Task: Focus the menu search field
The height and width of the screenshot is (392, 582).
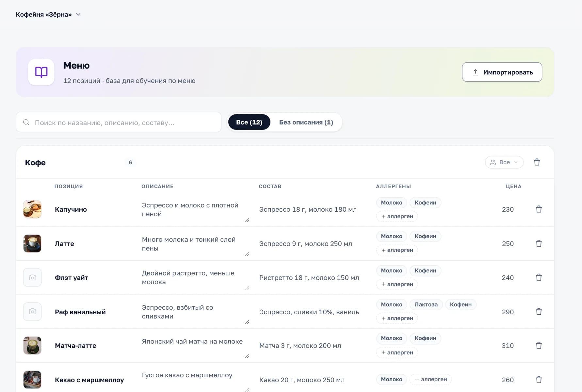Action: (x=119, y=122)
